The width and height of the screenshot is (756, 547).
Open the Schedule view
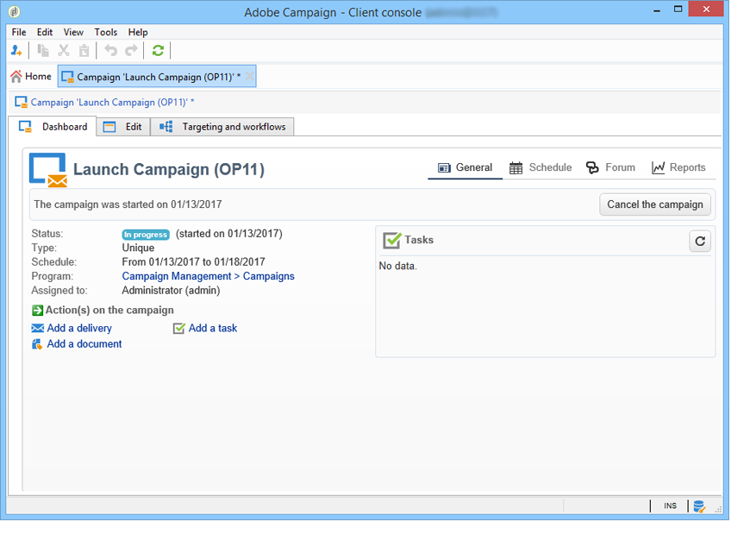point(540,167)
